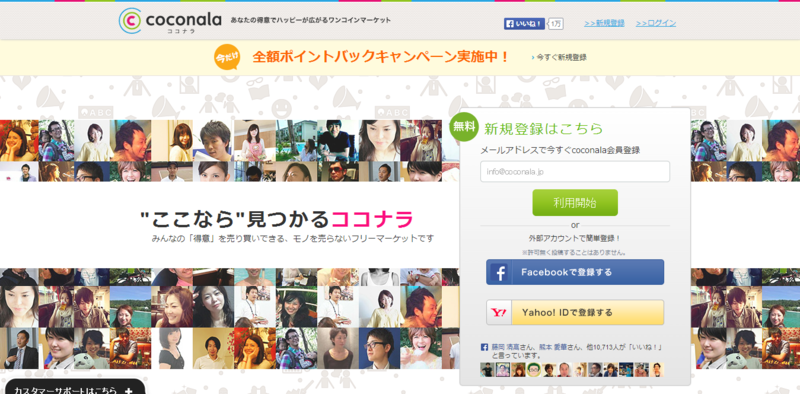Open the 新規登録 link in header
Viewport: 800px width, 394px height.
[605, 23]
